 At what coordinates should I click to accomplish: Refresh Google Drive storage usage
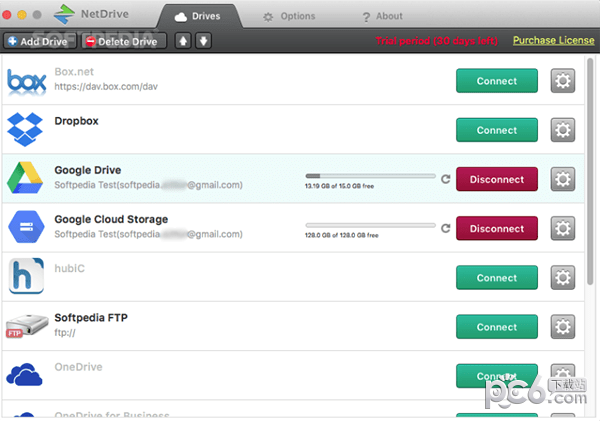click(x=445, y=179)
